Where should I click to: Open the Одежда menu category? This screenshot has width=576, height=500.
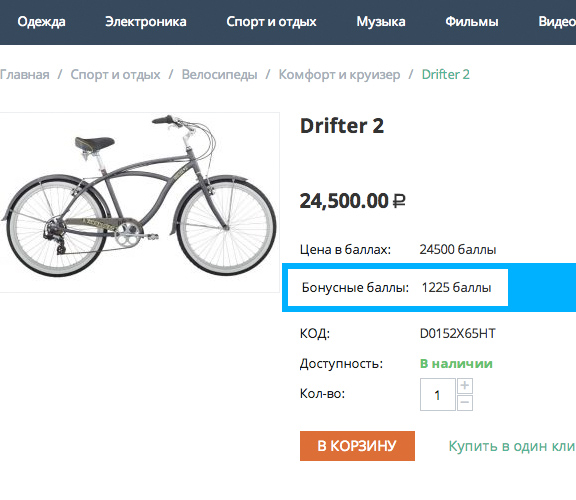[x=41, y=22]
